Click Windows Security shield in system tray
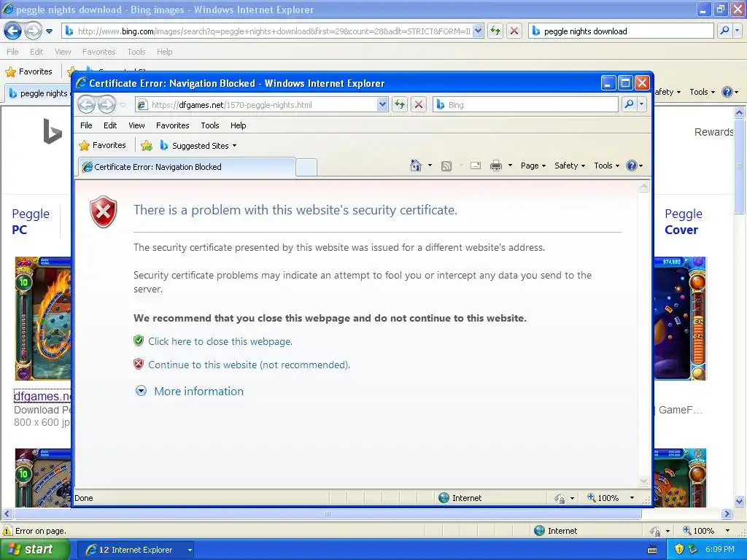The width and height of the screenshot is (747, 560). pos(680,549)
